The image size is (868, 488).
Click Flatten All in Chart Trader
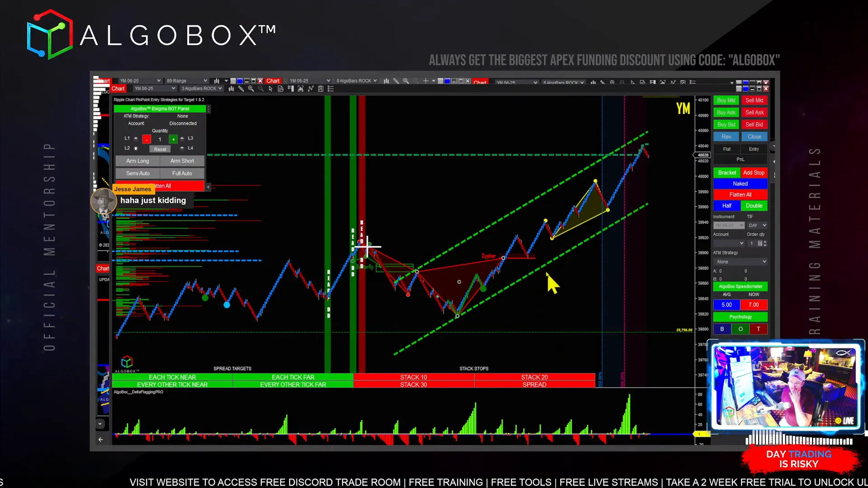(x=740, y=195)
